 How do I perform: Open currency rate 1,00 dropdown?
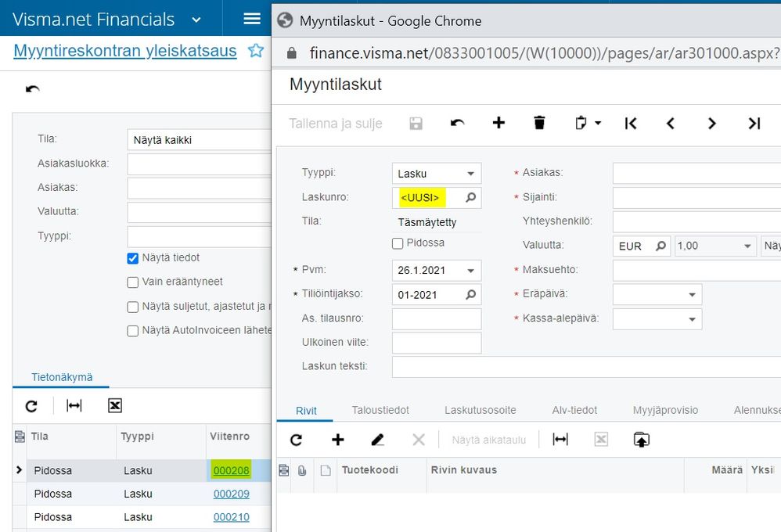[x=747, y=246]
